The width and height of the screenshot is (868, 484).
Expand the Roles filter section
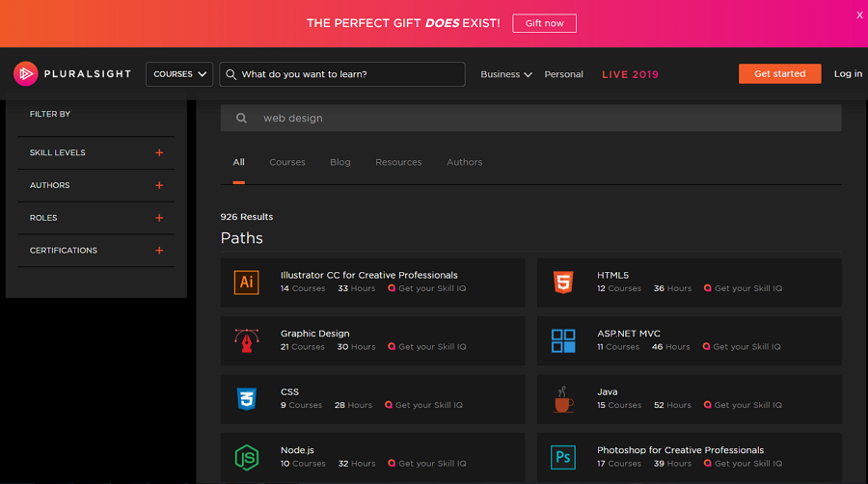[x=159, y=218]
